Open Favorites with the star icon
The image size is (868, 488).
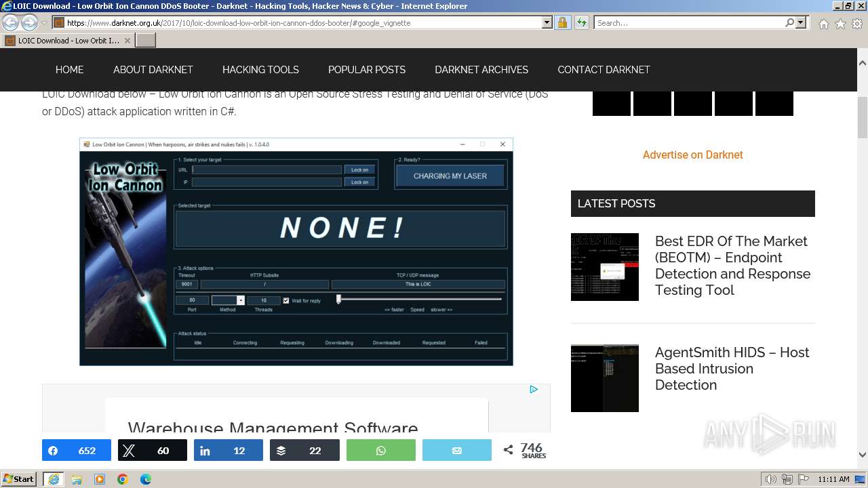tap(840, 24)
